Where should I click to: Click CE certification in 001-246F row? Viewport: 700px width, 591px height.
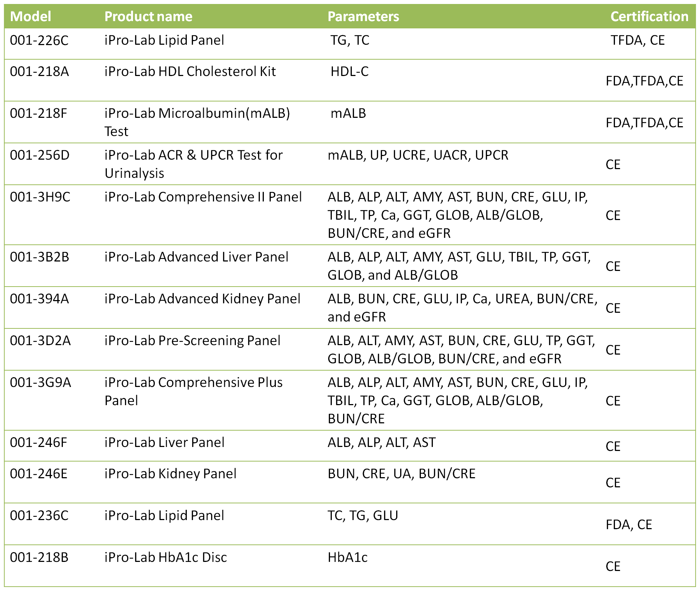[613, 447]
